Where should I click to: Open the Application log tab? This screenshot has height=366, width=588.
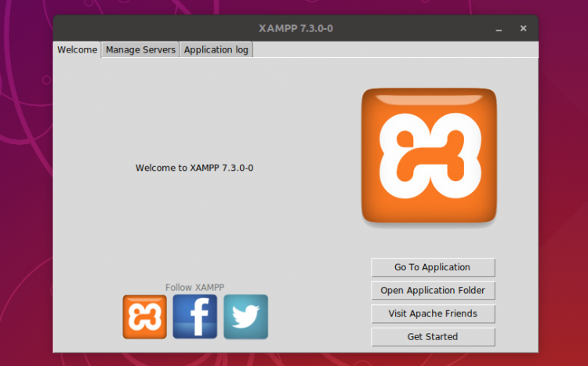point(216,50)
